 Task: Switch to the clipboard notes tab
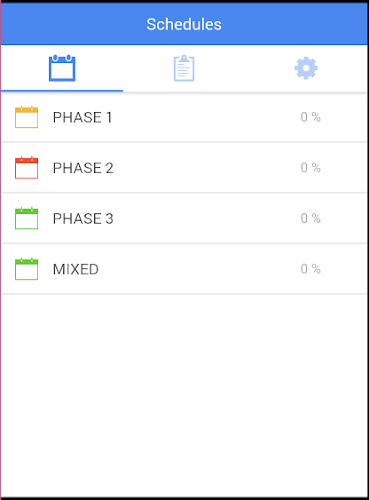(184, 68)
